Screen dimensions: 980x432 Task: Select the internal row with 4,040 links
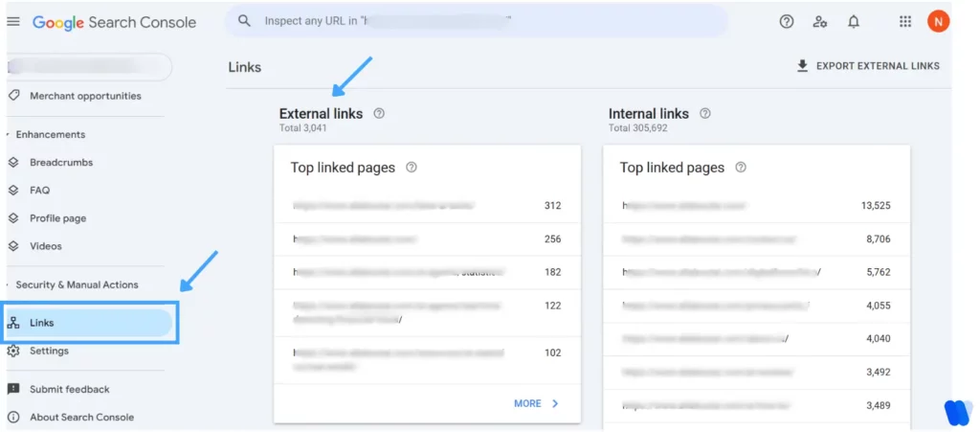[x=756, y=339]
